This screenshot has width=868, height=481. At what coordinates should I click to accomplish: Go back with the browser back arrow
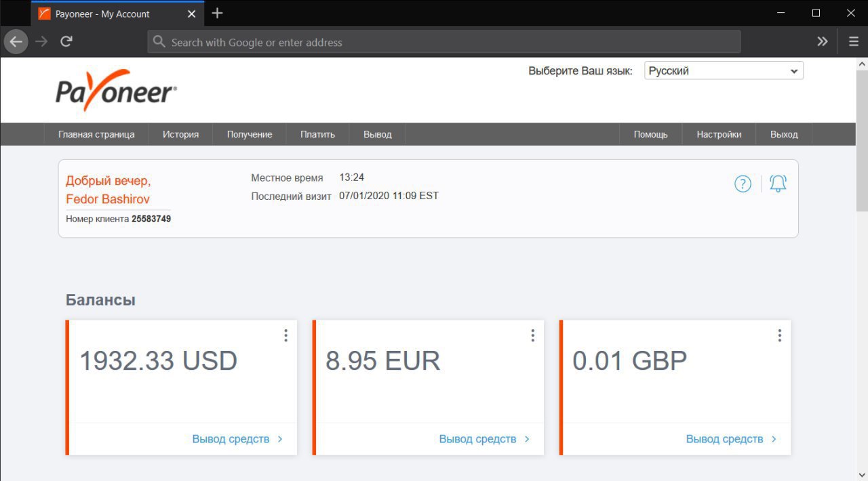click(x=16, y=41)
